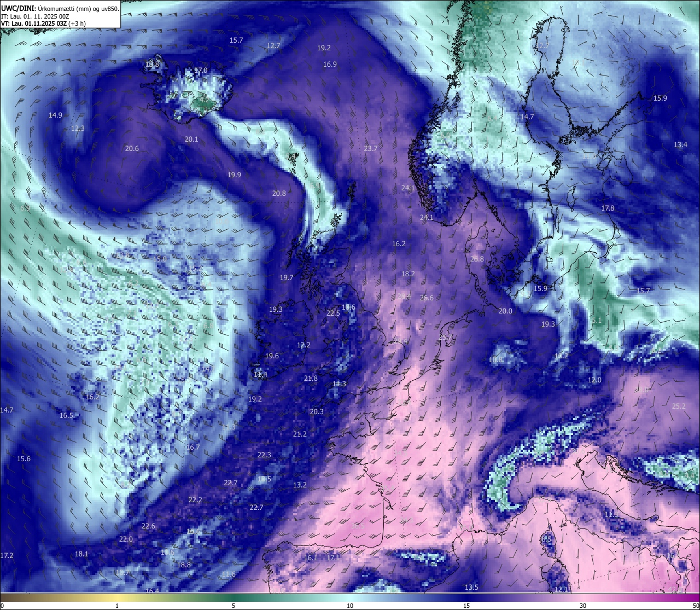700x610 pixels.
Task: Click the 22.2 value on the map
Action: pyautogui.click(x=195, y=499)
